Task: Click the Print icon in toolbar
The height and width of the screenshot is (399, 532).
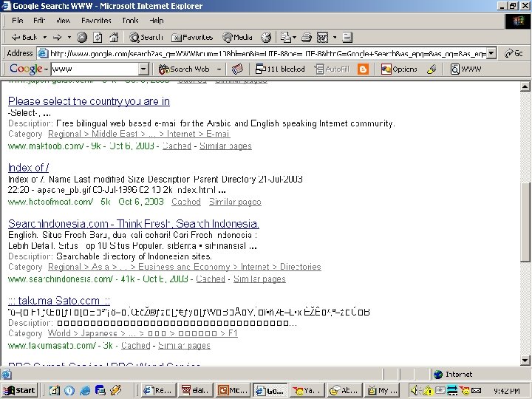Action: (x=307, y=38)
